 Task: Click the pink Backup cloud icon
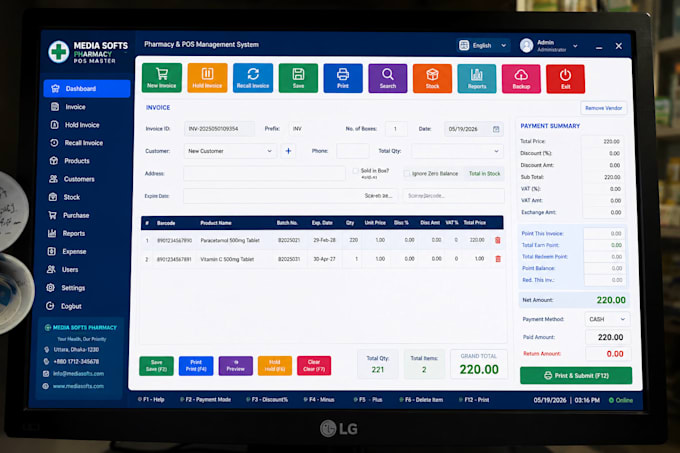pos(521,79)
